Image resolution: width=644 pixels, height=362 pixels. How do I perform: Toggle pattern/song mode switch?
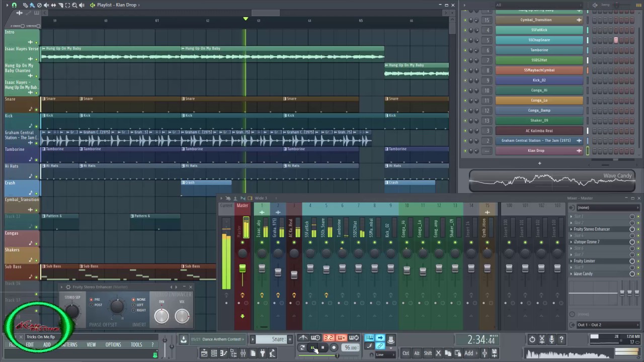(x=302, y=347)
